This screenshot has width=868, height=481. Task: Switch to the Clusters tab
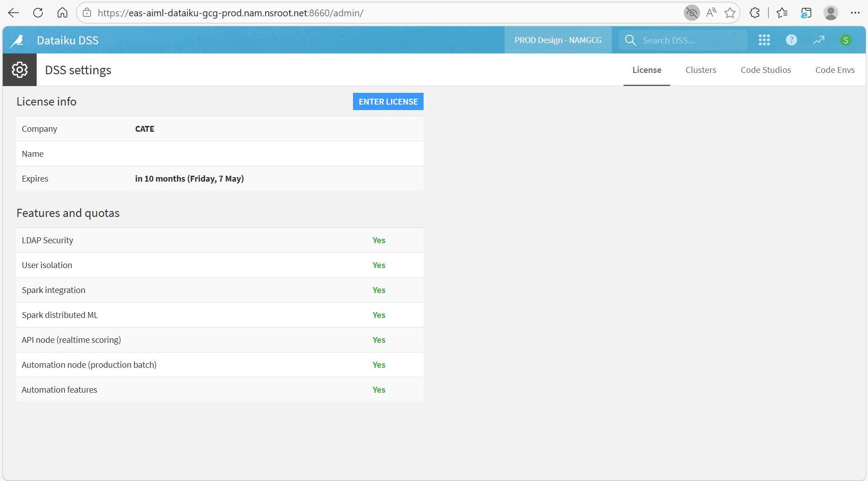[x=701, y=70]
